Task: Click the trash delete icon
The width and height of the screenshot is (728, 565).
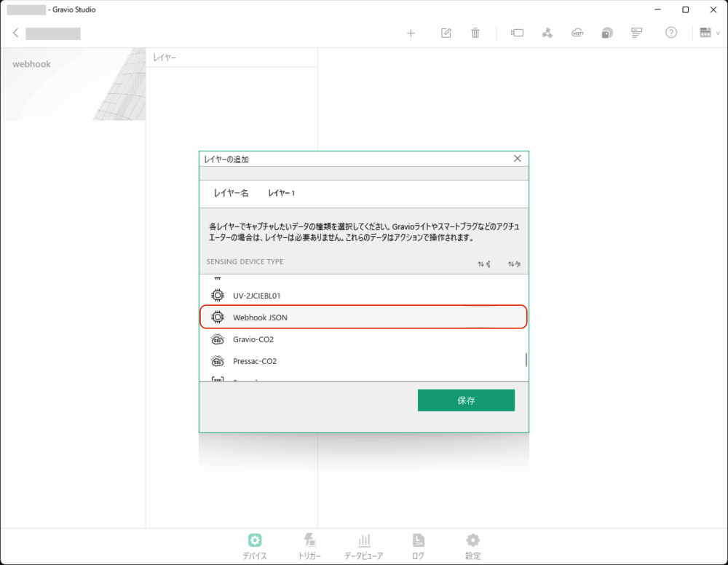Action: 475,33
